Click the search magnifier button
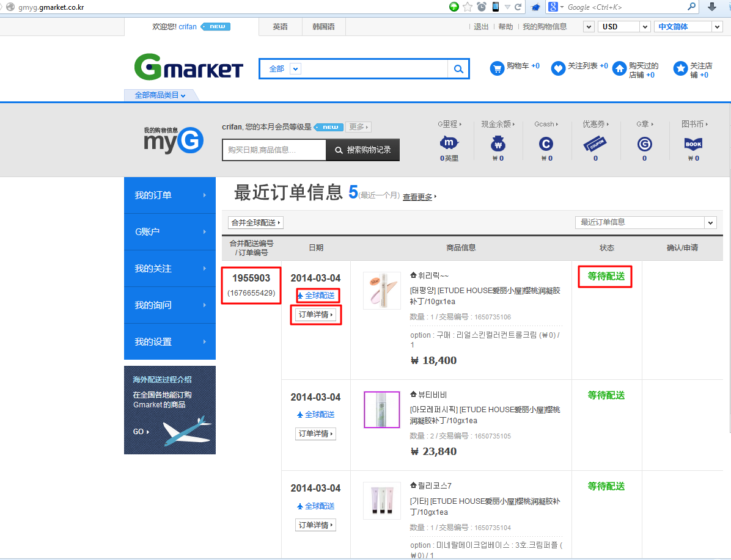The width and height of the screenshot is (731, 560). pos(458,69)
